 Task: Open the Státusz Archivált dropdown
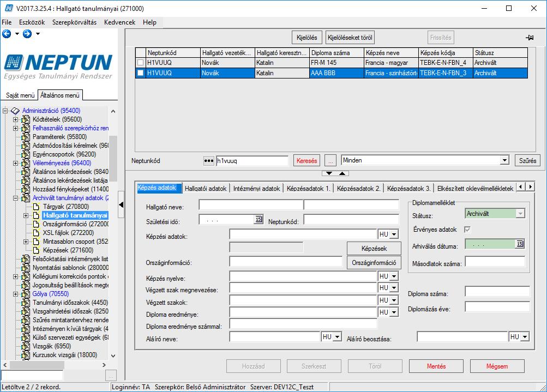pyautogui.click(x=520, y=213)
